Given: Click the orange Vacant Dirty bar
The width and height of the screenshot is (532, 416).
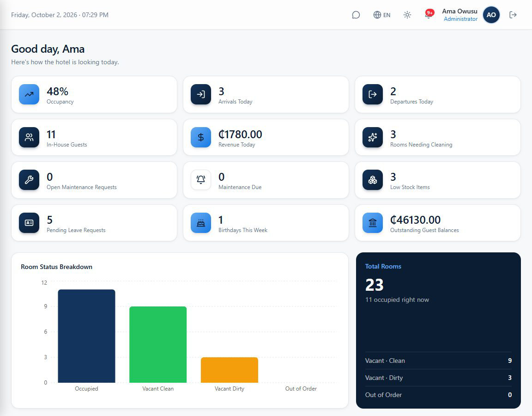Looking at the screenshot, I should pyautogui.click(x=230, y=370).
